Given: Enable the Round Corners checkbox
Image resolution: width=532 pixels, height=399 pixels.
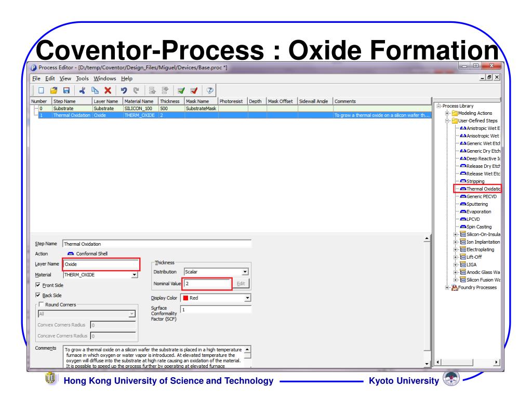Looking at the screenshot, I should point(41,304).
